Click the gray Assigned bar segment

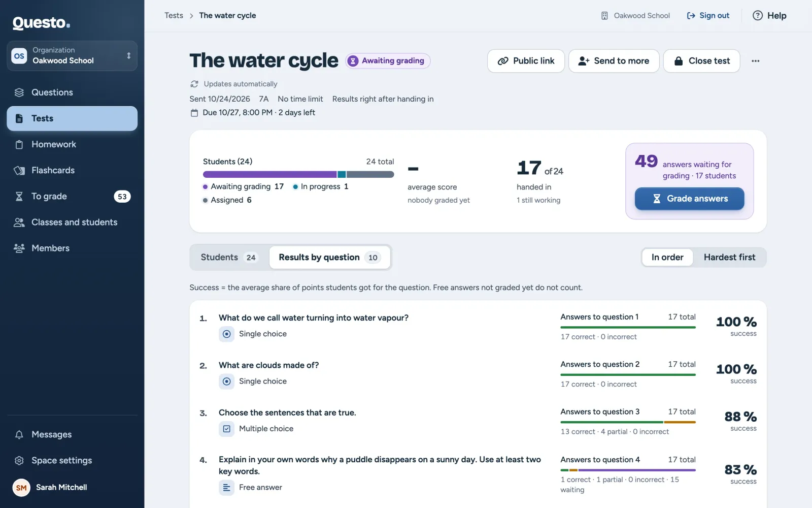click(370, 174)
